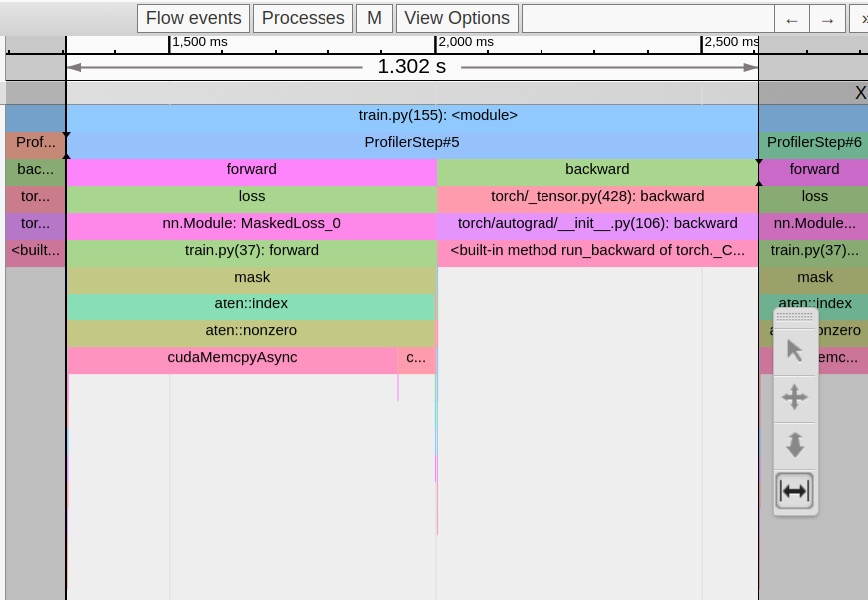
Task: Click the previous search result arrow
Action: point(792,19)
